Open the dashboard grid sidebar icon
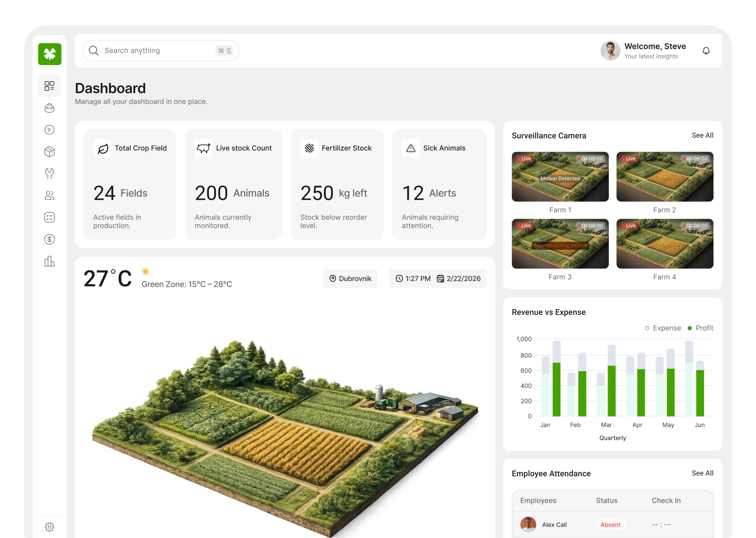 [49, 86]
